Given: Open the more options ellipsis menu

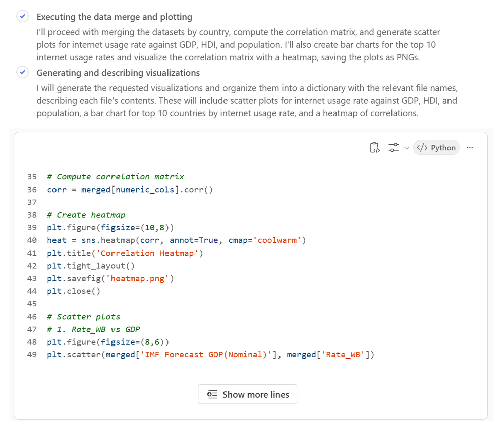Looking at the screenshot, I should (470, 148).
